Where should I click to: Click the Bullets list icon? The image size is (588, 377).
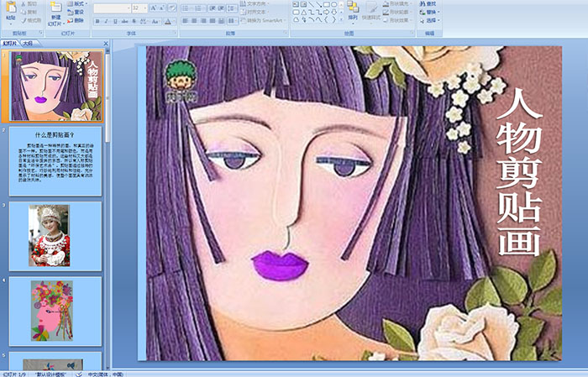click(x=186, y=8)
